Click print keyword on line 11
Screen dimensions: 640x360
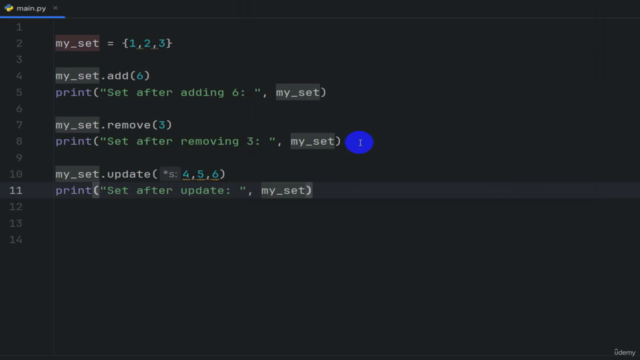tap(73, 191)
